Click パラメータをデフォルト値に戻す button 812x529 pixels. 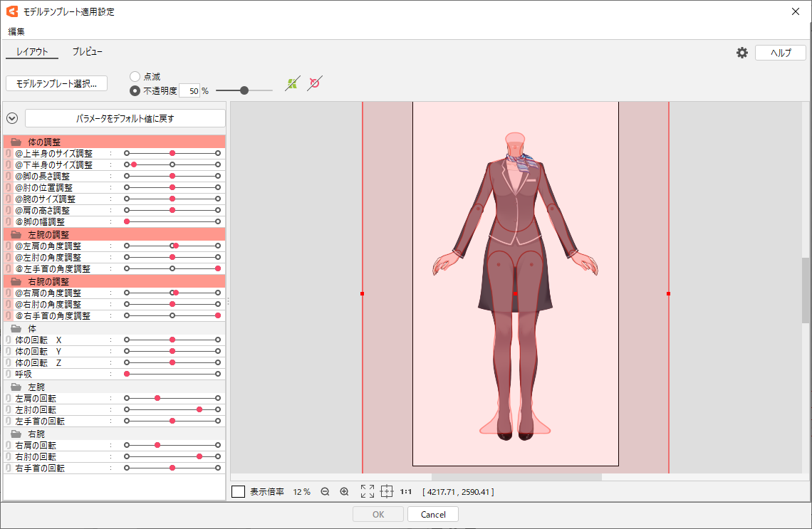click(125, 117)
